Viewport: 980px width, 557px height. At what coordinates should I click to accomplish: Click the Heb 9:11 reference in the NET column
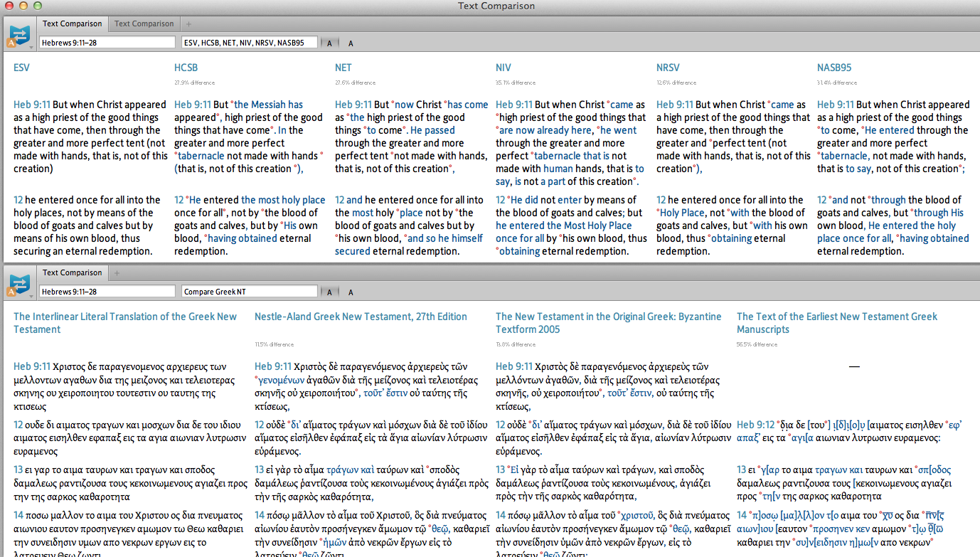point(353,105)
